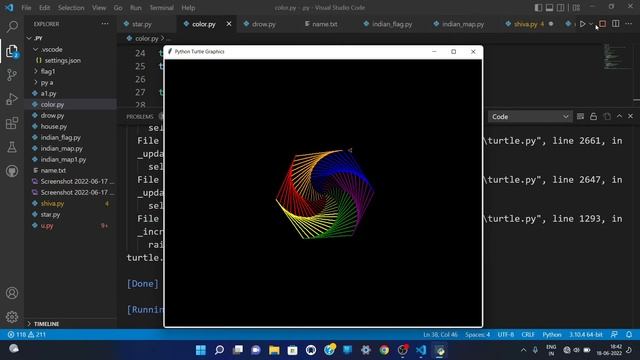This screenshot has width=640, height=360.
Task: Open the Manage gear in the activity bar
Action: (12, 317)
